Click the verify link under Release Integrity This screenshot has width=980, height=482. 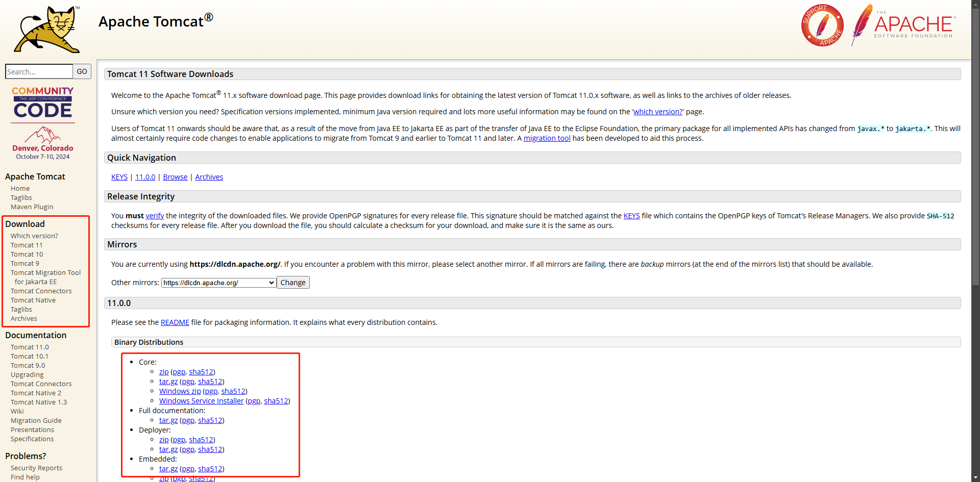(155, 216)
